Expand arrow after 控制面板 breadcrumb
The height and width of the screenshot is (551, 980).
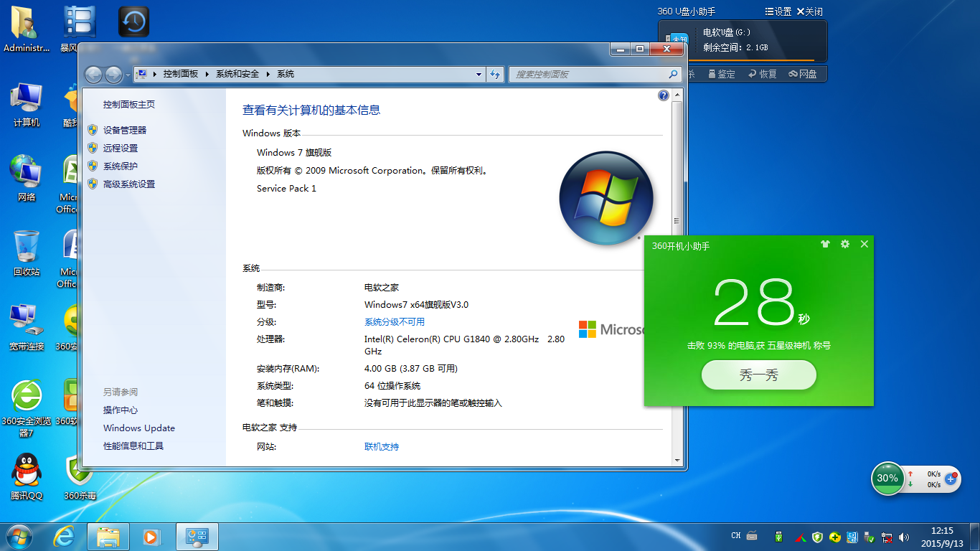coord(207,74)
